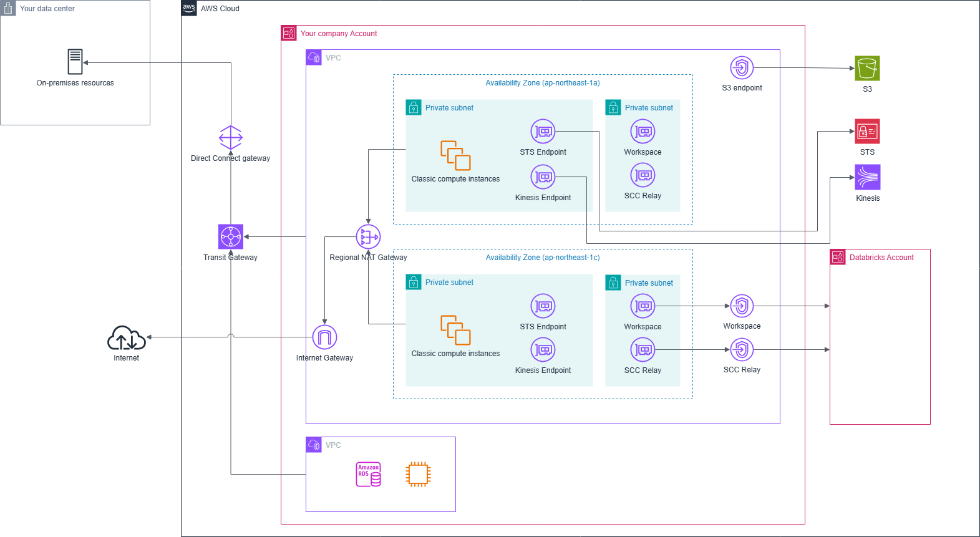Click the "On-premises resources" label
Screen dimensions: 980x537
(75, 83)
